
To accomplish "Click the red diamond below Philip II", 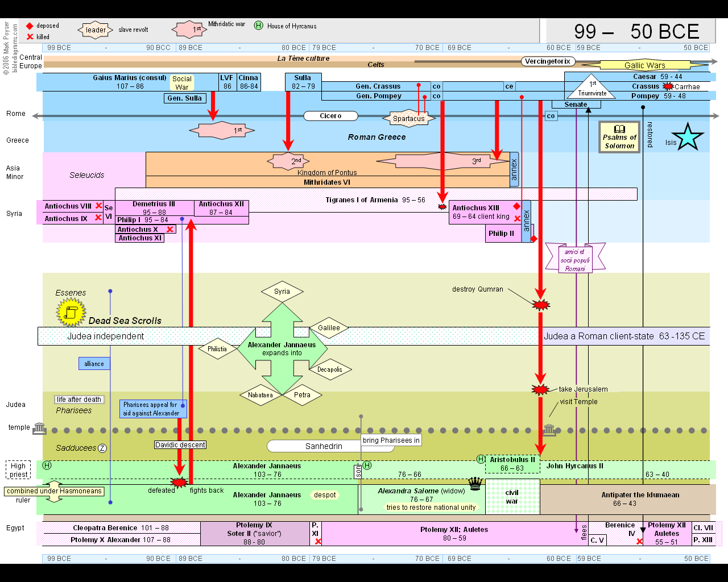I will click(533, 239).
